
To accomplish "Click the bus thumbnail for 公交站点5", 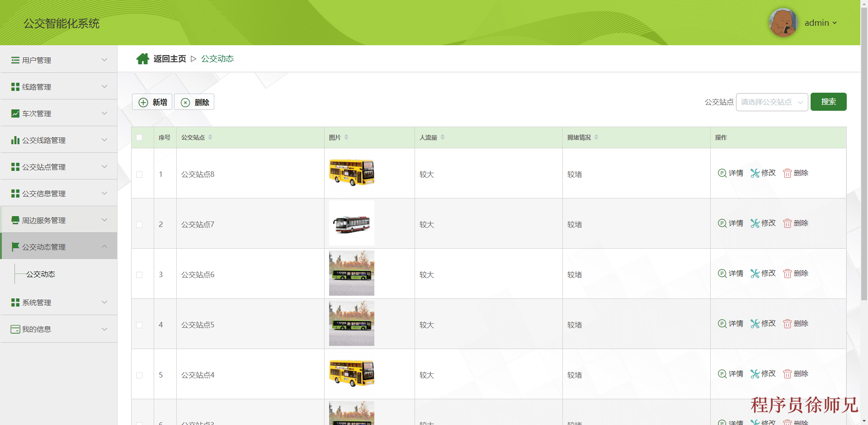I will (x=351, y=324).
